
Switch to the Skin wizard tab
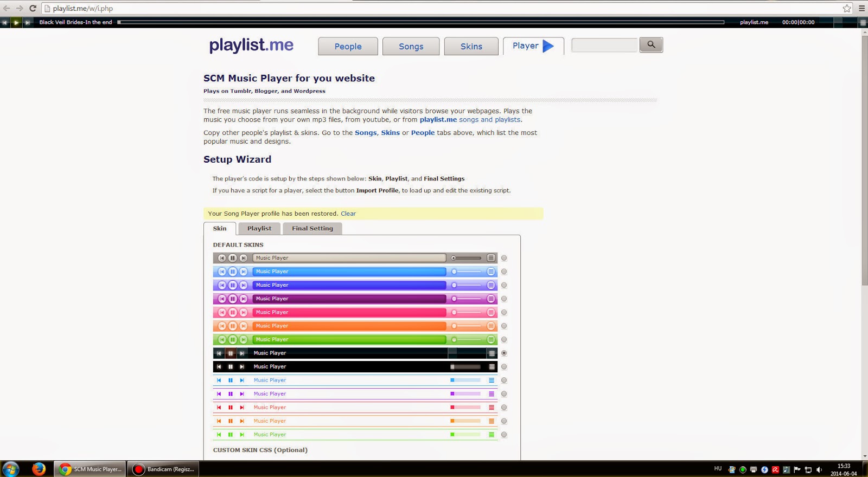[220, 229]
